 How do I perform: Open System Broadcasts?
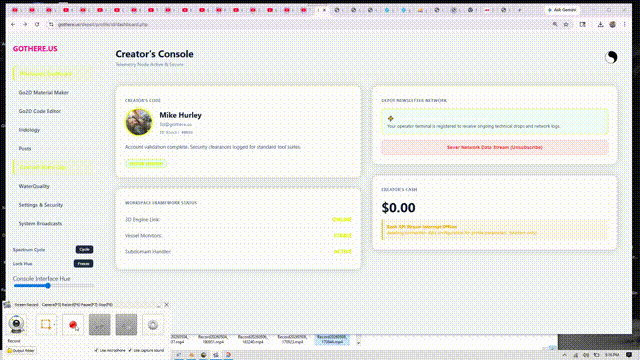click(40, 224)
